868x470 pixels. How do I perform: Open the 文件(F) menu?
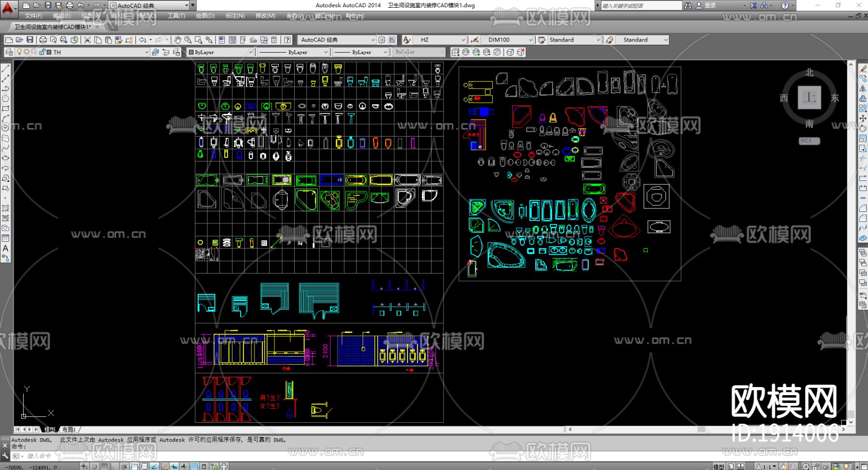tap(33, 16)
